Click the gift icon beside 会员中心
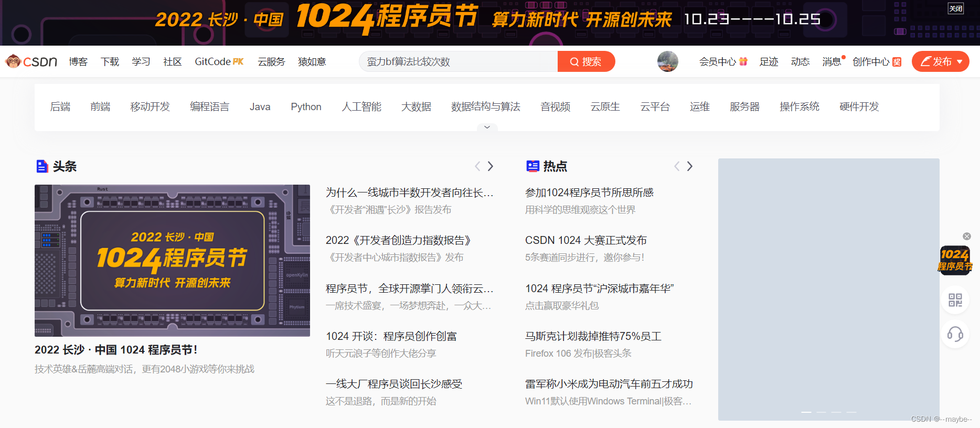Image resolution: width=980 pixels, height=428 pixels. pos(743,61)
